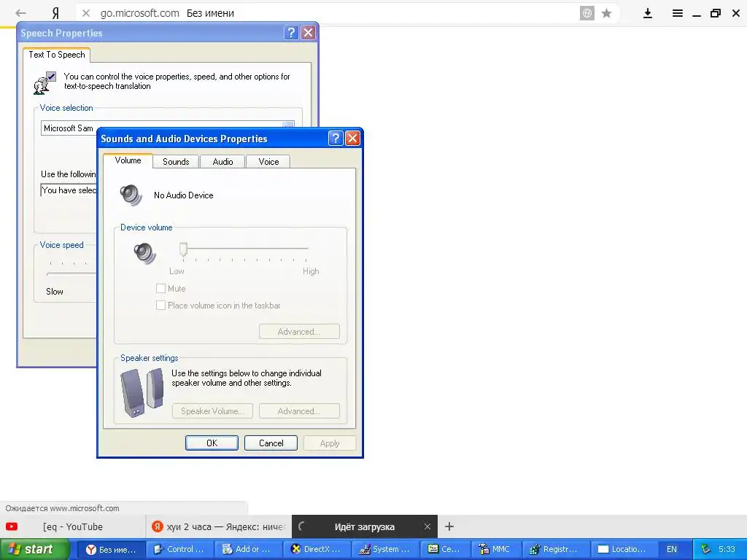Toggle Place volume icon in the taskbar
Image resolution: width=747 pixels, height=560 pixels.
coord(161,306)
